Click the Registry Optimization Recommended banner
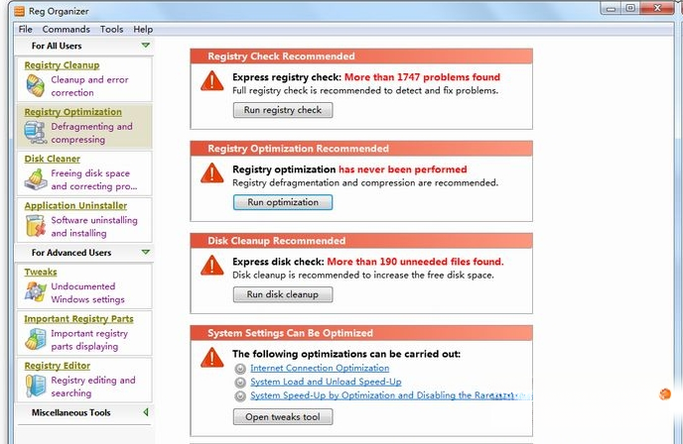Viewport: 683px width, 444px height. coord(361,149)
